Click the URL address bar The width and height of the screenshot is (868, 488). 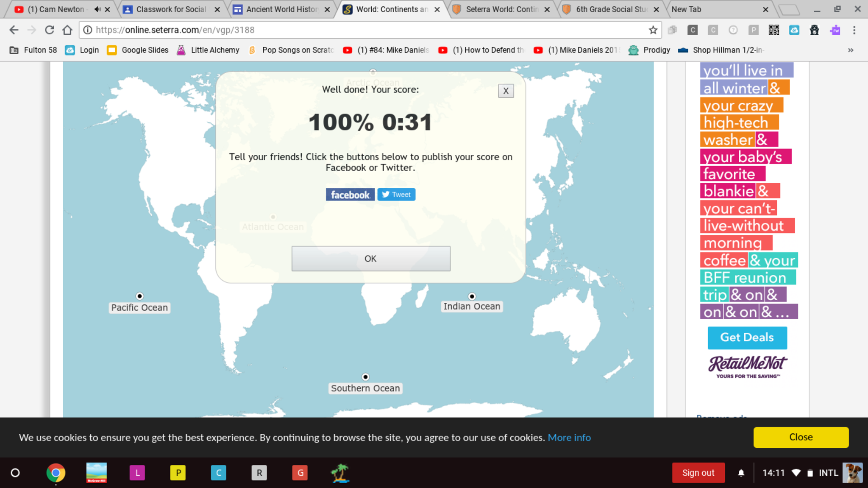364,30
